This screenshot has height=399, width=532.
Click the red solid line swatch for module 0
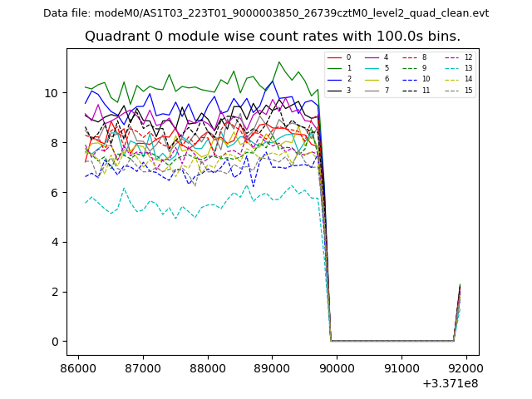(334, 57)
